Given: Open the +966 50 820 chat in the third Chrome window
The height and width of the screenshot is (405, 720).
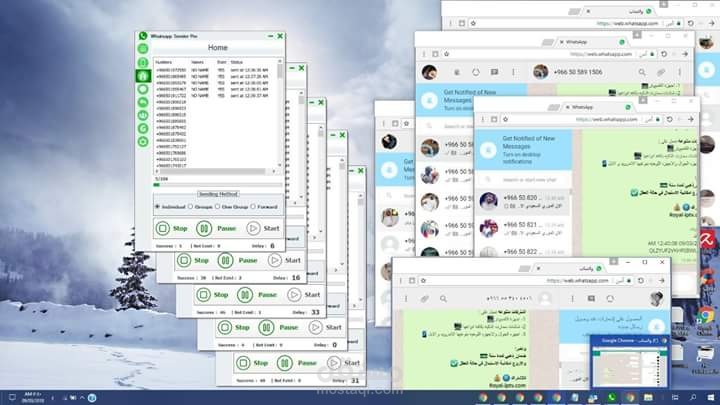Looking at the screenshot, I should [x=523, y=202].
